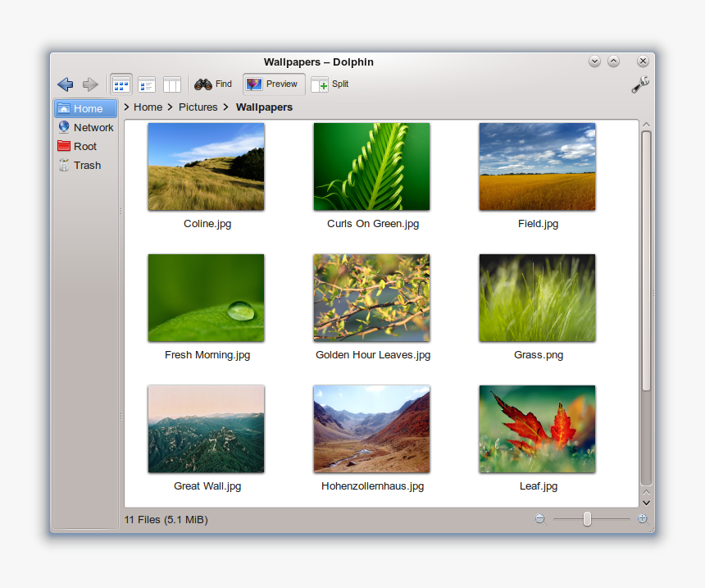Navigate to Home in the breadcrumb path
The width and height of the screenshot is (705, 588).
point(148,107)
